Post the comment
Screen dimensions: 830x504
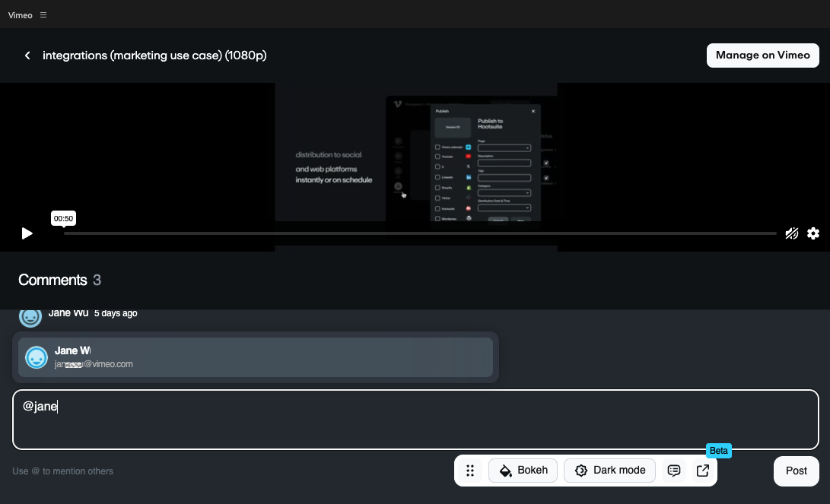click(796, 471)
